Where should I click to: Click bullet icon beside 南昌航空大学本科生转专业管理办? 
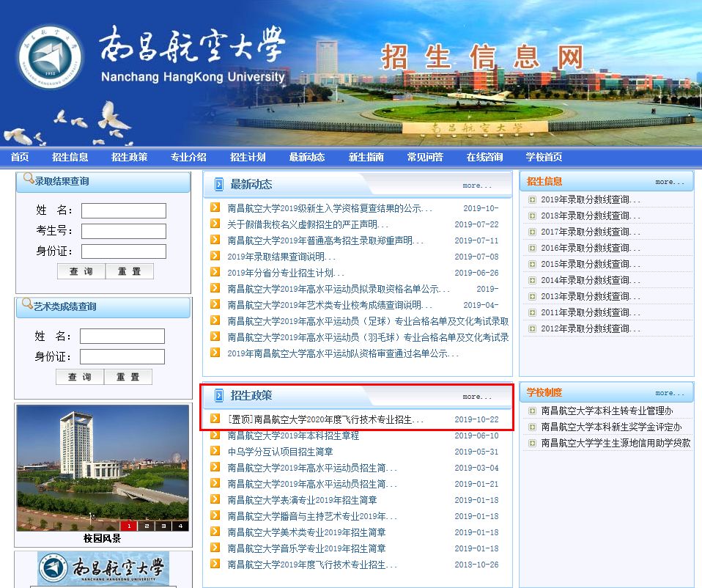(532, 411)
